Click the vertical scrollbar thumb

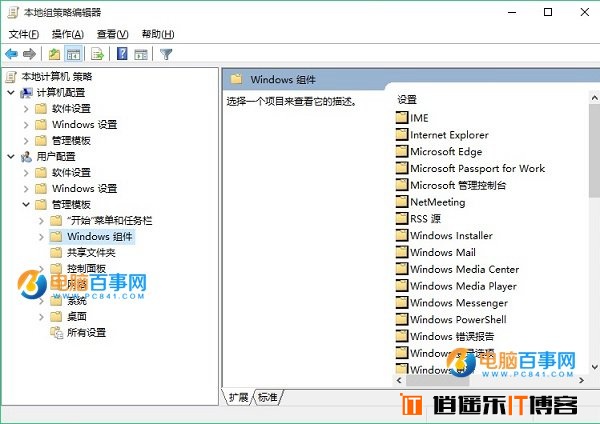coord(595,150)
